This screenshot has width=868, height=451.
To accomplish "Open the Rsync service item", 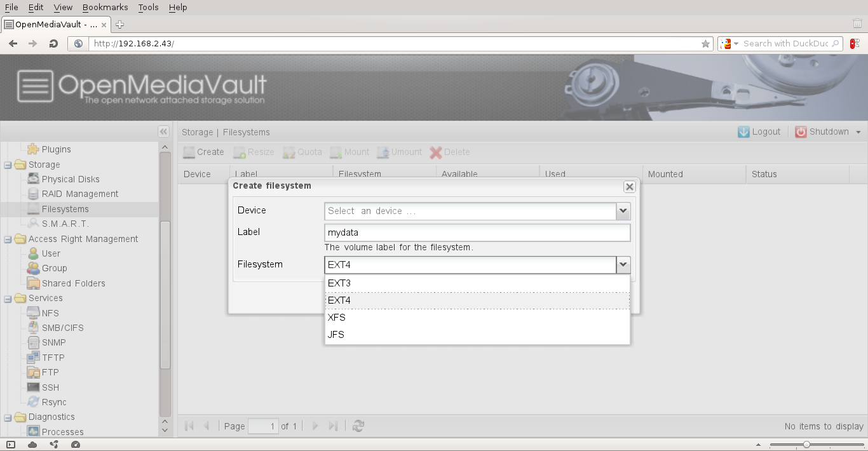I will pos(54,402).
